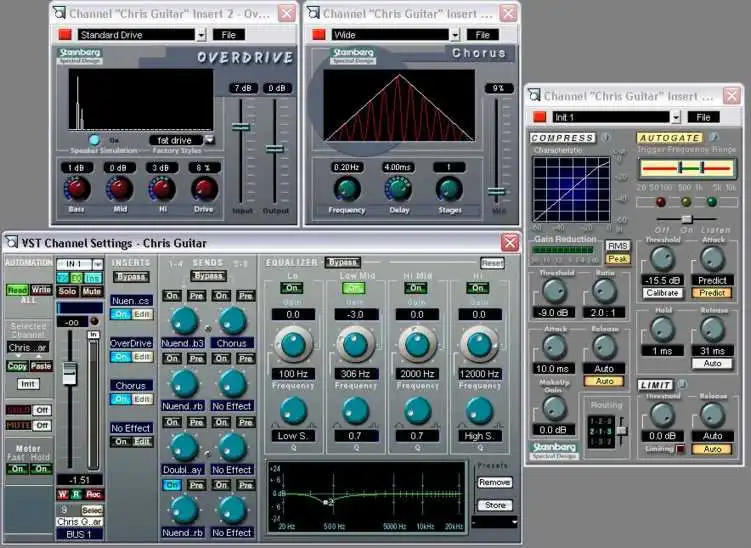Toggle the On button under OverDrive insert

120,357
